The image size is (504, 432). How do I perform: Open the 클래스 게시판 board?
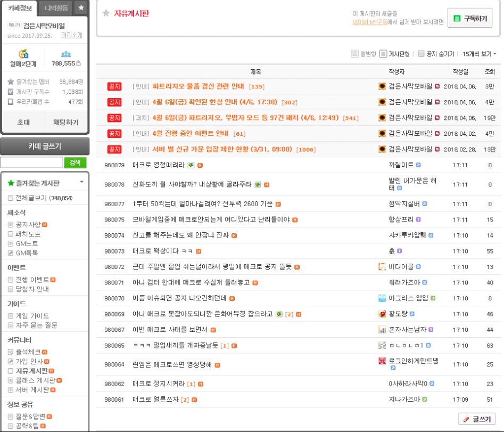click(35, 380)
